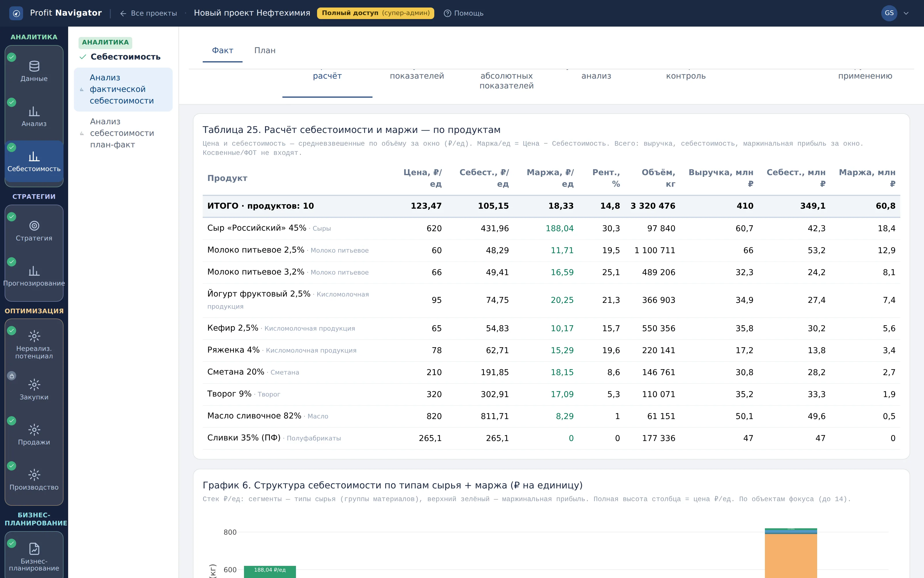
Task: Open the Анализ chart icon in sidebar
Action: click(34, 111)
